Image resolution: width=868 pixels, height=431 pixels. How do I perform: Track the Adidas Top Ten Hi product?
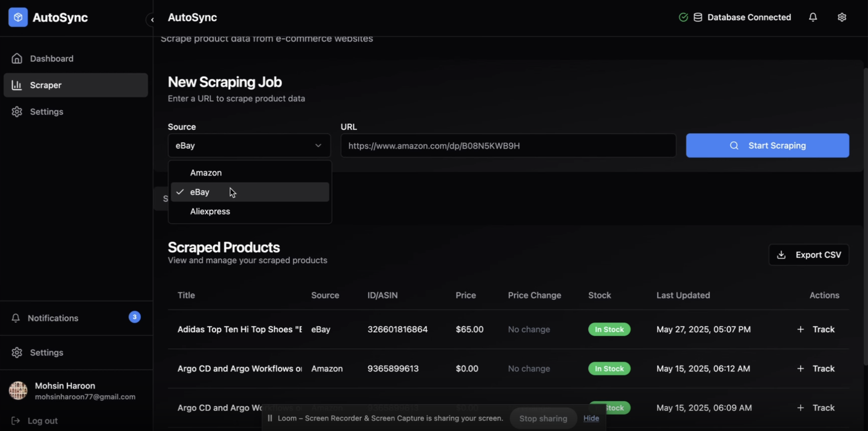tap(816, 329)
